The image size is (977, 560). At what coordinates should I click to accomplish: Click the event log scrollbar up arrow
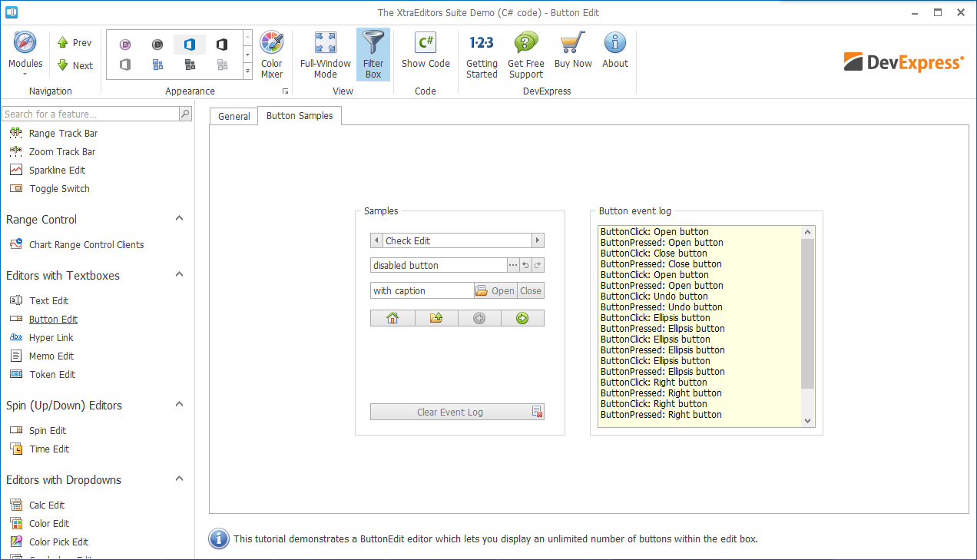pyautogui.click(x=807, y=232)
